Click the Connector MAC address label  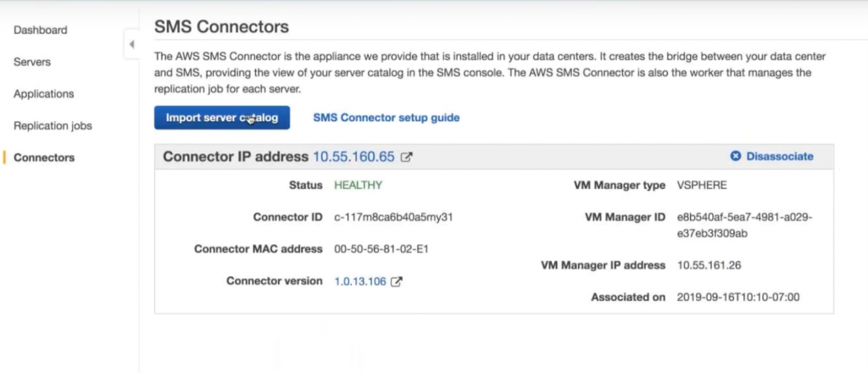tap(258, 249)
